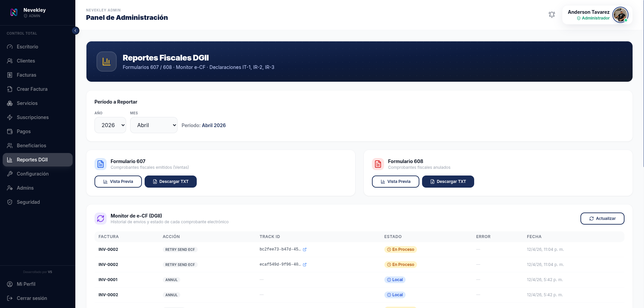Screen dimensions: 644x308
Task: Click the Clientes people icon
Action: (10, 61)
